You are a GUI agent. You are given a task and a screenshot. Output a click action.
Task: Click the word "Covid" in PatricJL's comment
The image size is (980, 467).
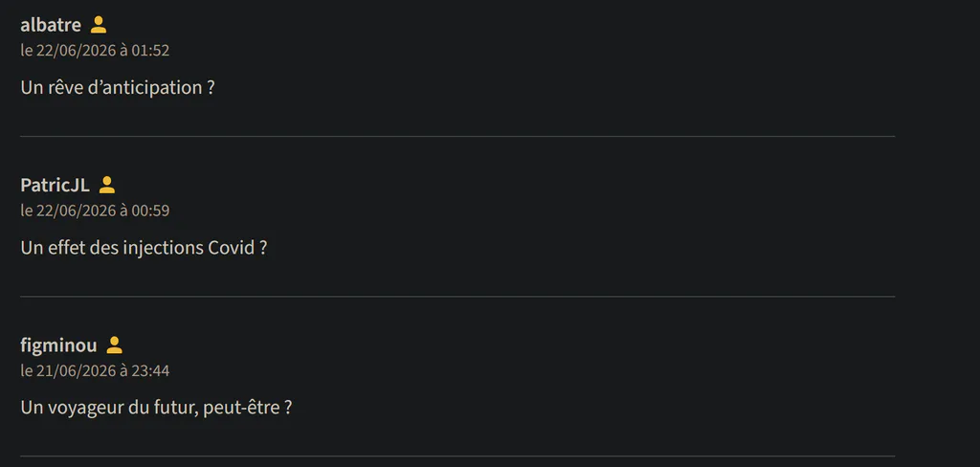230,248
